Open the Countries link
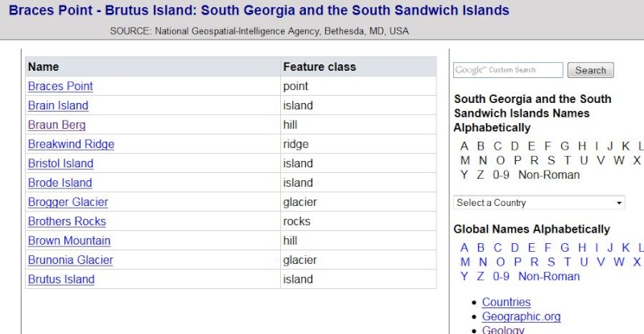The height and width of the screenshot is (334, 644). point(506,302)
